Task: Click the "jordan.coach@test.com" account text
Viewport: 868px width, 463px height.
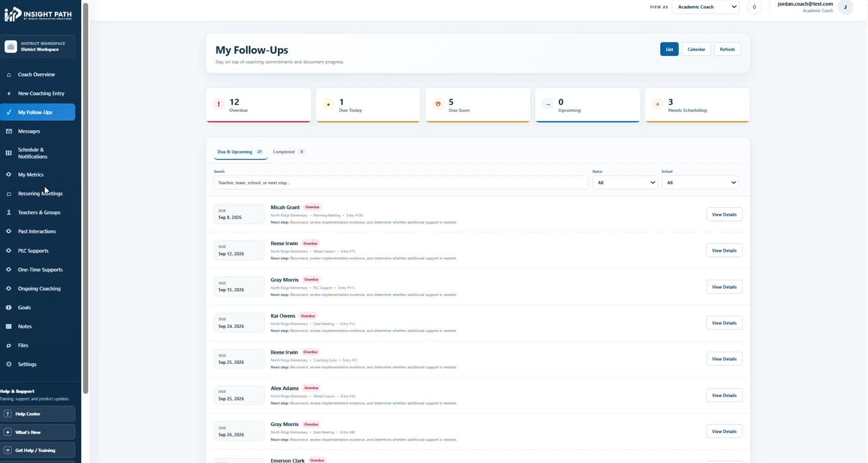Action: click(805, 4)
